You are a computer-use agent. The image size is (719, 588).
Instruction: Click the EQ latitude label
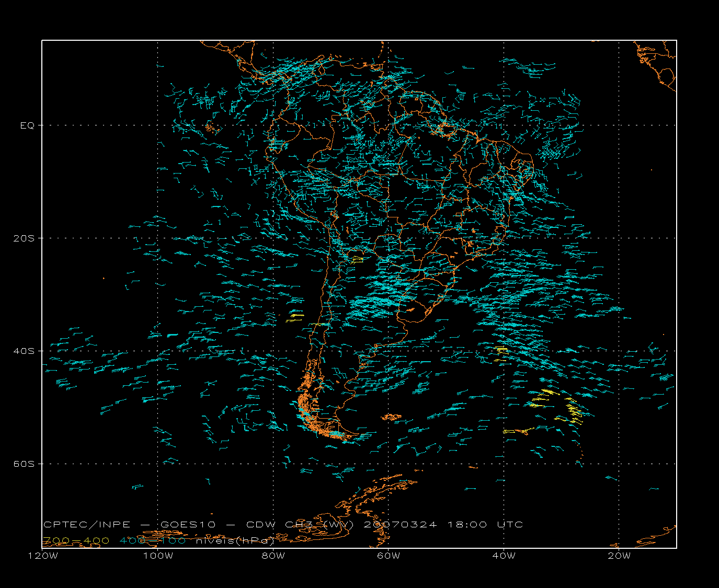pos(27,125)
